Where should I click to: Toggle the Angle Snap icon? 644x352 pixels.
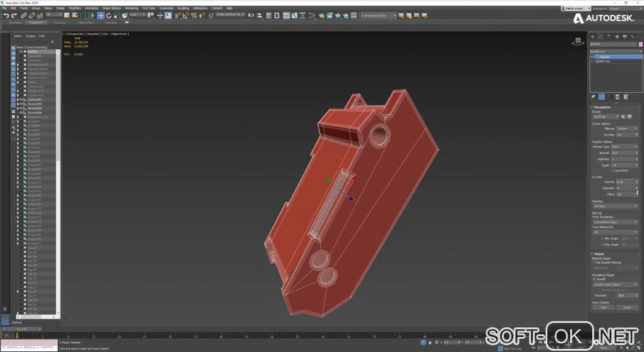click(x=186, y=16)
